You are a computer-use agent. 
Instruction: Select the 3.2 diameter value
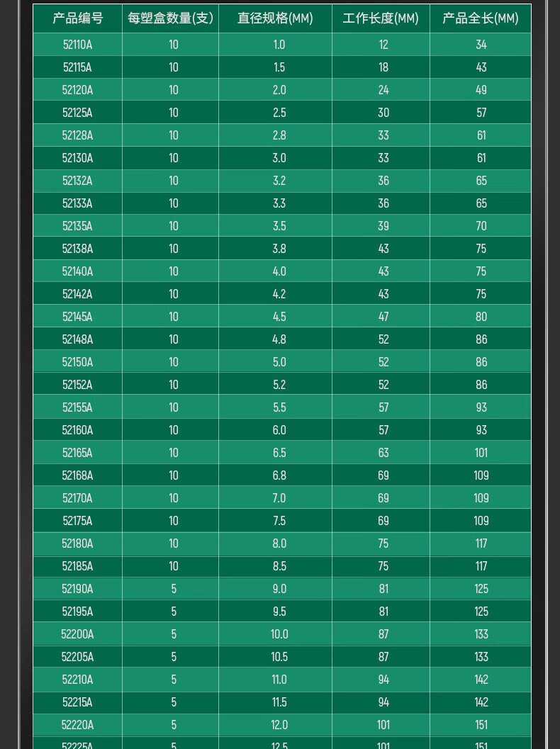279,181
